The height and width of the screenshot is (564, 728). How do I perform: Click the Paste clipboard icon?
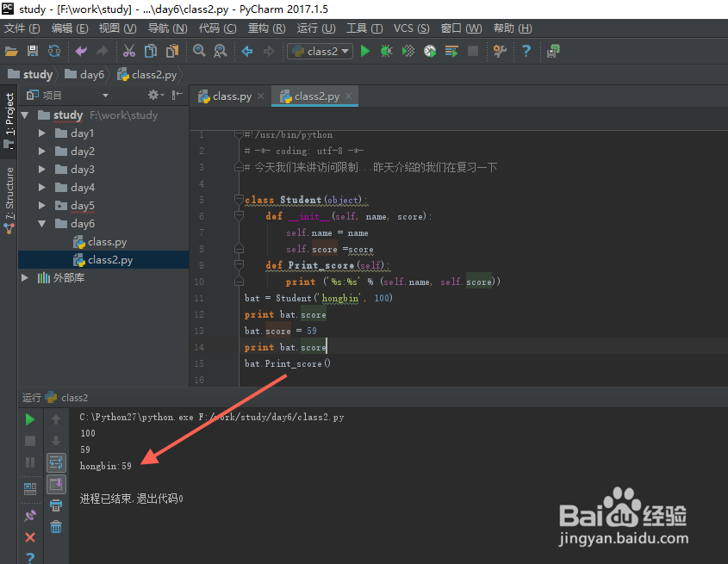coord(172,51)
